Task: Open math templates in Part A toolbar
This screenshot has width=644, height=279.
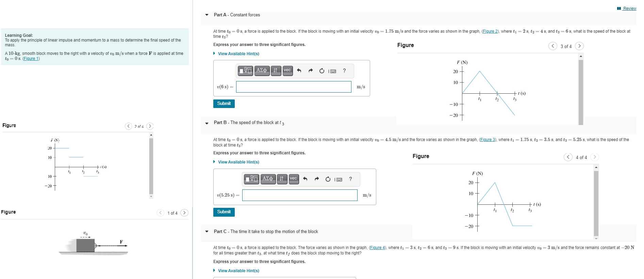Action: point(246,71)
